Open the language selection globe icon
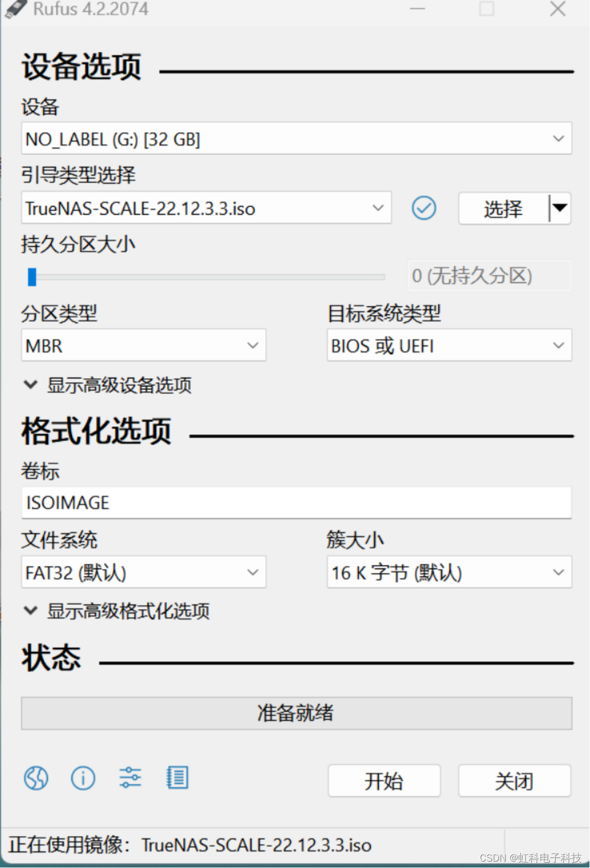The height and width of the screenshot is (868, 590). (36, 778)
